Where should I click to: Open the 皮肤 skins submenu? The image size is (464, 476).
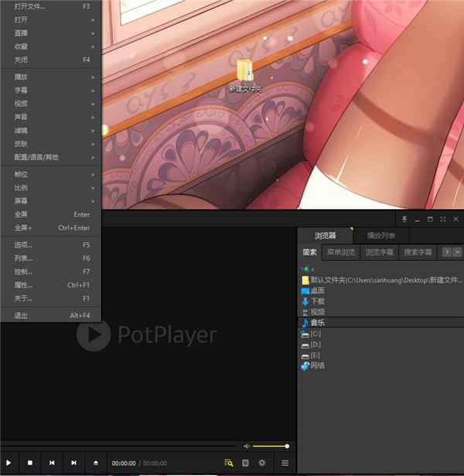click(51, 144)
